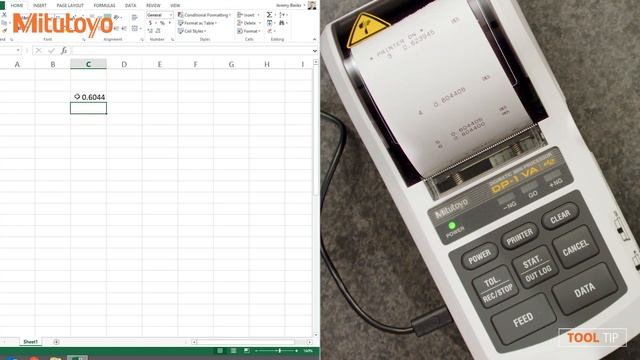Add a new sheet with plus icon
Screen dimensions: 640x360
point(56,342)
